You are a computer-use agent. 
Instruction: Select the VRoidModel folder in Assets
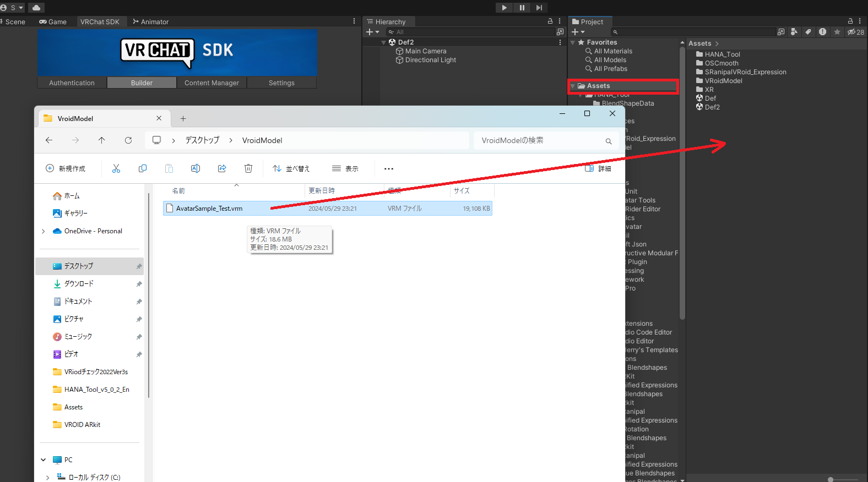pos(719,81)
